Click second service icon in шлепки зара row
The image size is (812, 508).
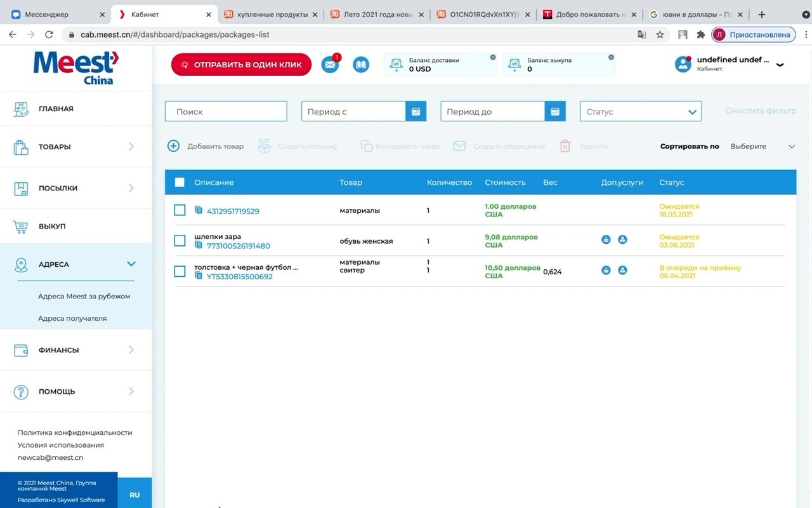(x=622, y=239)
